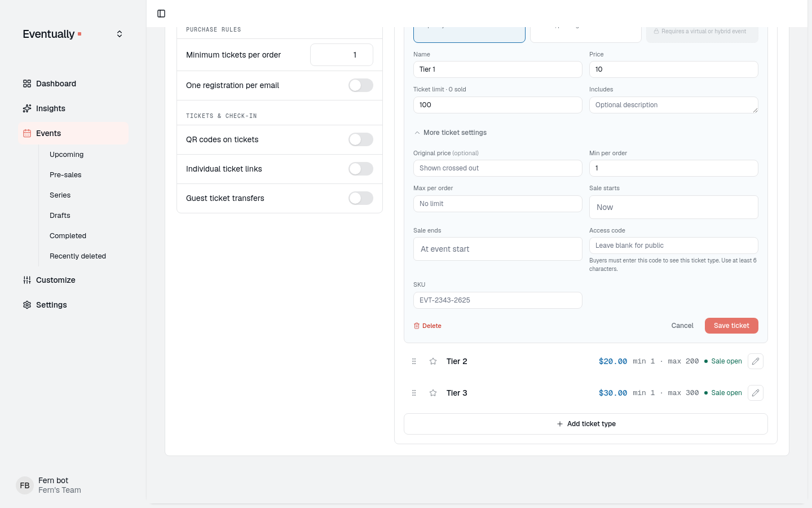Click the Settings gear icon
Image resolution: width=812 pixels, height=508 pixels.
click(x=27, y=305)
